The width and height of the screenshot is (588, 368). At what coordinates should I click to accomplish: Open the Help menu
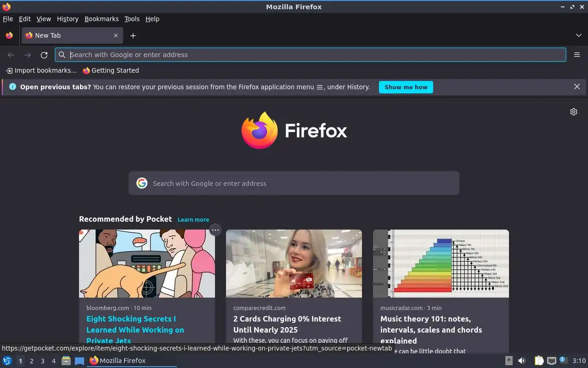[x=153, y=19]
